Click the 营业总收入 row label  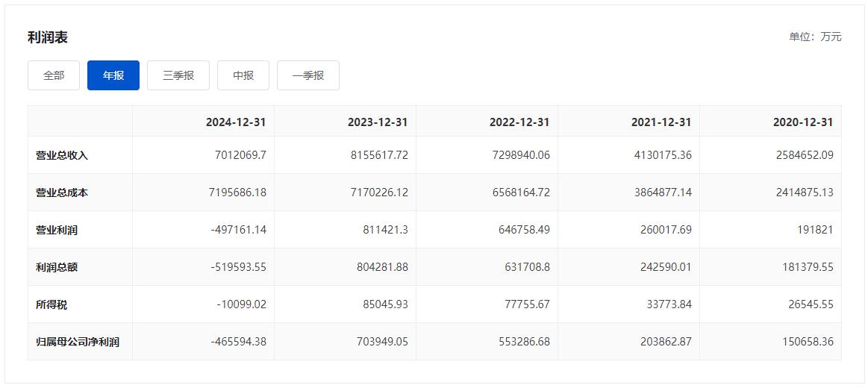(x=62, y=155)
